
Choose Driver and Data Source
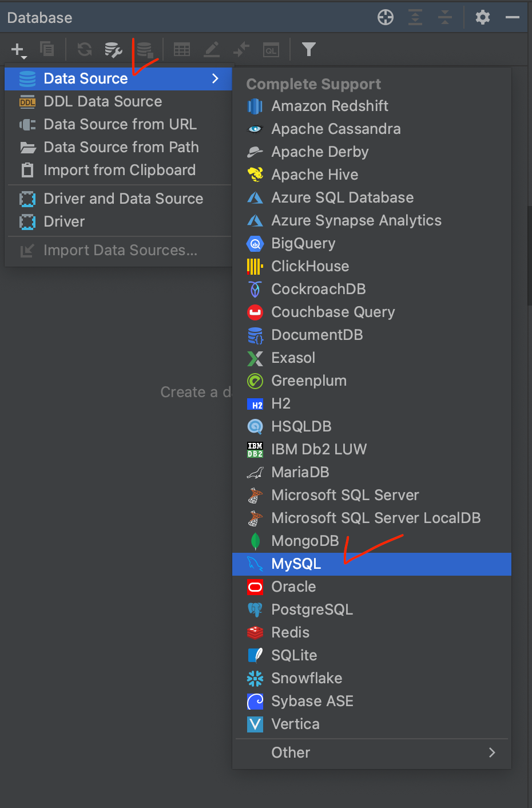pyautogui.click(x=118, y=199)
